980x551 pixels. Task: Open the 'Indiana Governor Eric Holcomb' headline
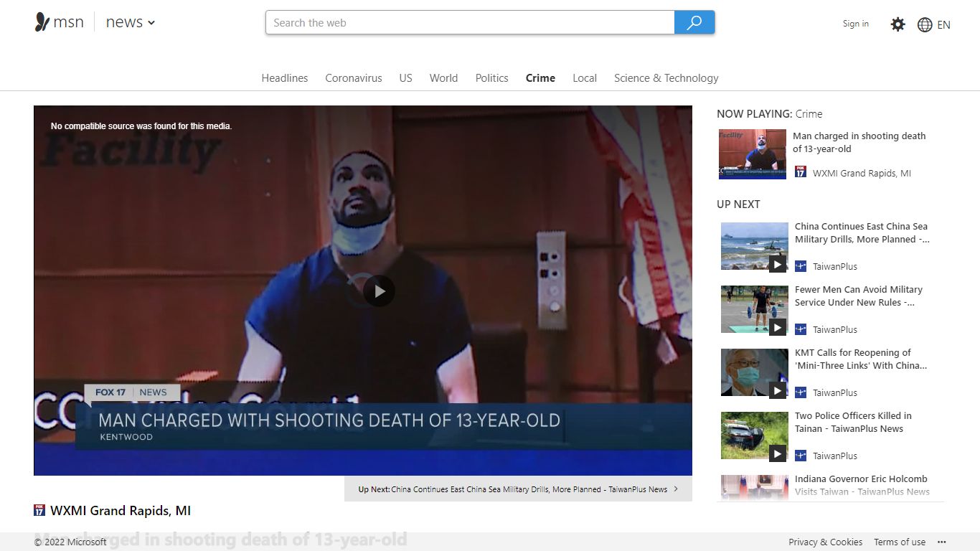click(862, 485)
